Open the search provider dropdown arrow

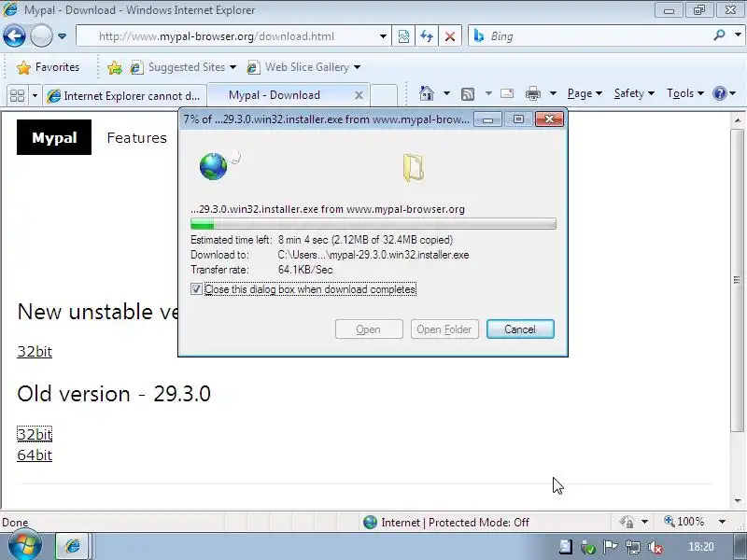pyautogui.click(x=738, y=35)
